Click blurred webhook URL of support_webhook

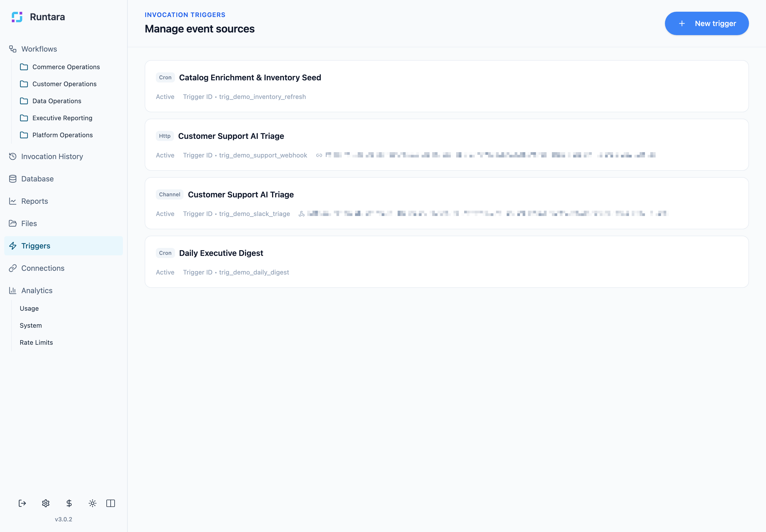tap(491, 155)
